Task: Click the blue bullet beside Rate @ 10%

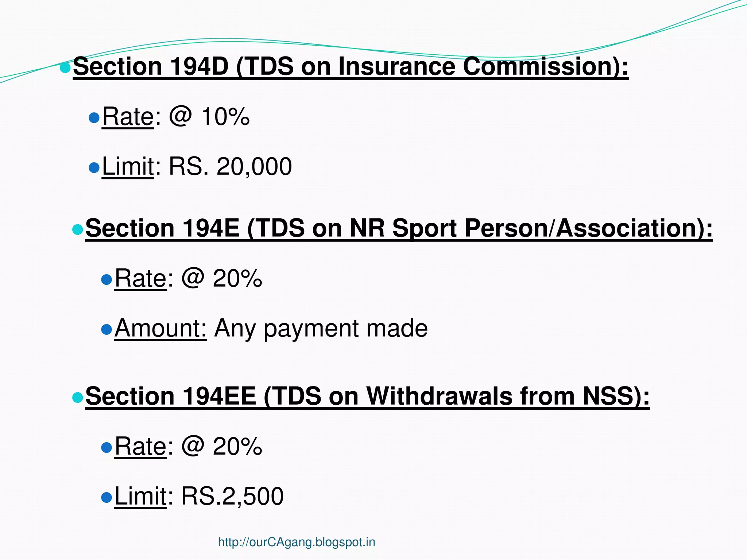Action: (94, 118)
